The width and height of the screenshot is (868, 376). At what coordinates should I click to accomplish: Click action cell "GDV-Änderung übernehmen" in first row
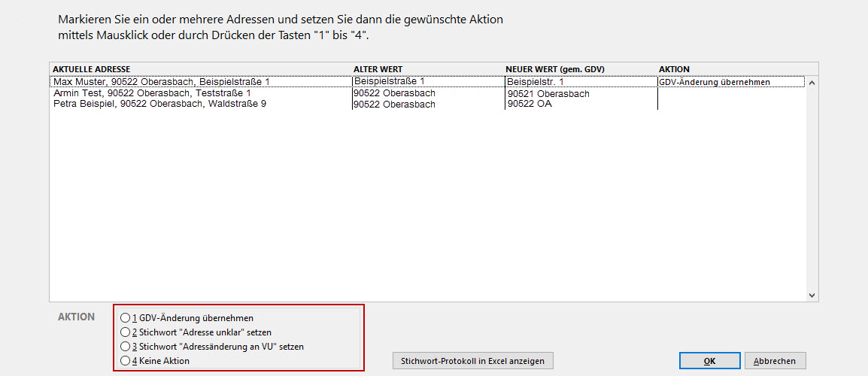[714, 82]
